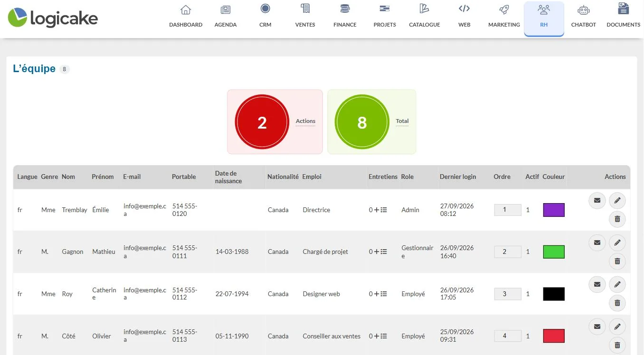
Task: Open Gagnon's entretiens list icon
Action: 384,252
